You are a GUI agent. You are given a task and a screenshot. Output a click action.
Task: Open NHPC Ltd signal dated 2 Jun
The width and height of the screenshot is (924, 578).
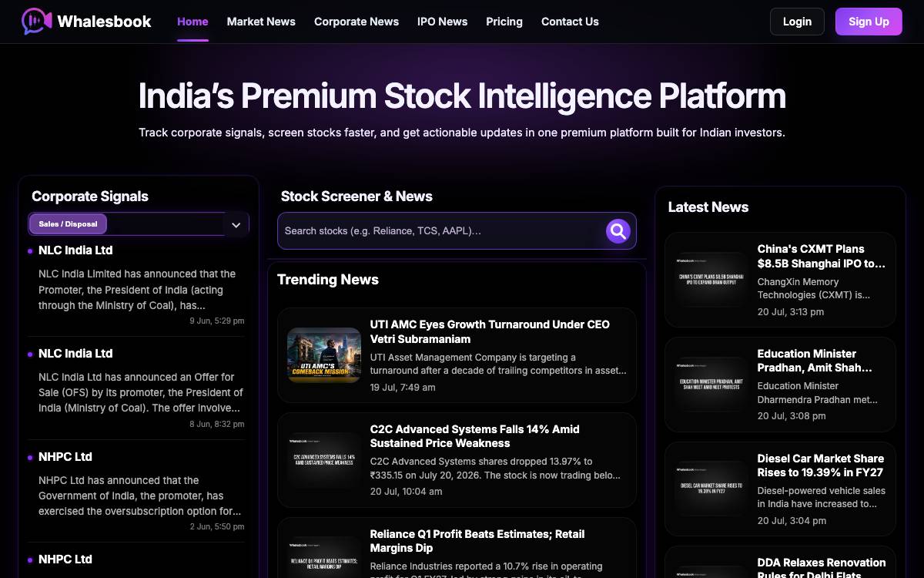tap(65, 457)
